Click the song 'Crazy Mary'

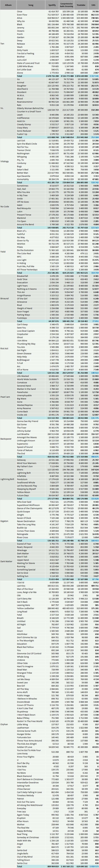click(x=22, y=128)
